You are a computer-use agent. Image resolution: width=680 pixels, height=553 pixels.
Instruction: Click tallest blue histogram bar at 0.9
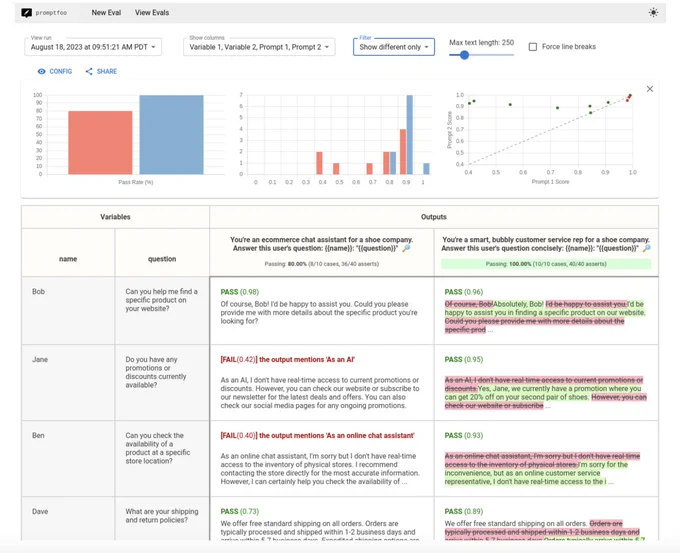(x=409, y=135)
